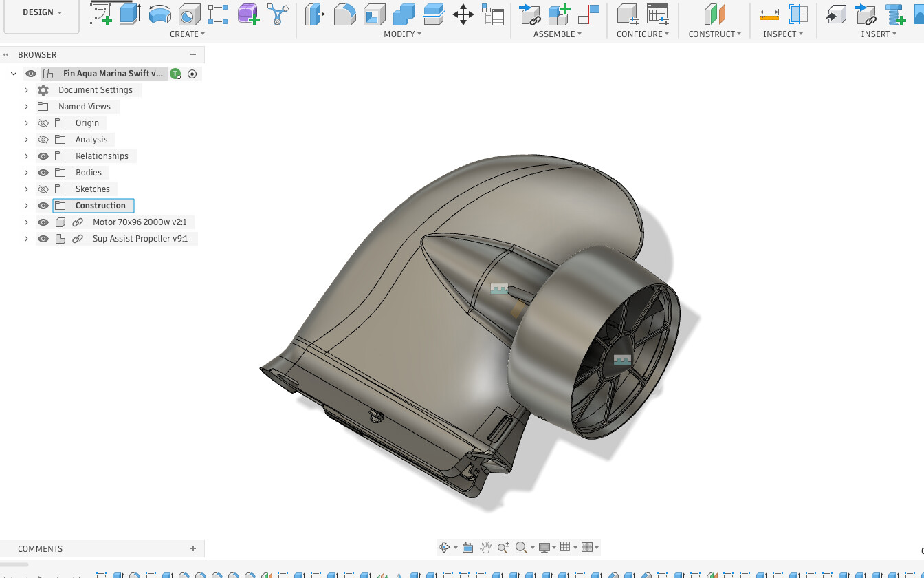Viewport: 924px width, 578px height.
Task: Activate the Fillet tool
Action: tap(344, 14)
